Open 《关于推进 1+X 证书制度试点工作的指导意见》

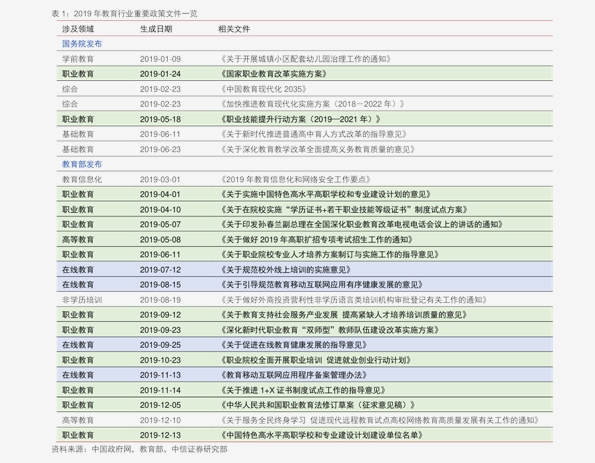302,390
